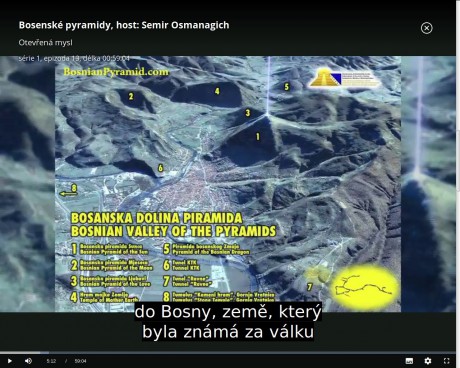
Task: Click the current time 5:12
Action: click(51, 361)
